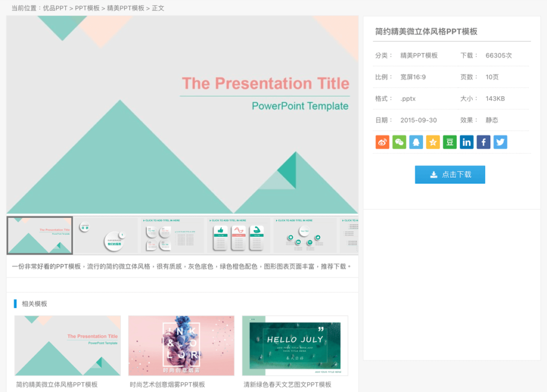Click the 143KB size value
Viewport: 547px width, 392px height.
pos(495,99)
